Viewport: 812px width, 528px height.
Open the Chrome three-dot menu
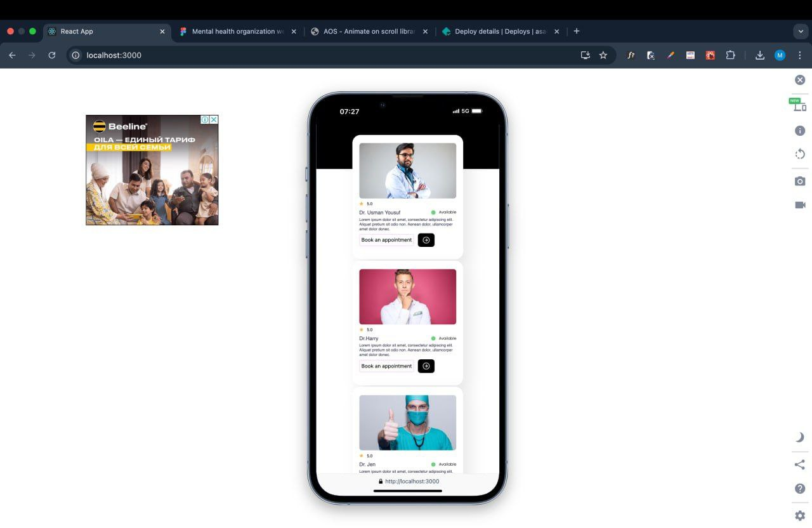pos(800,55)
